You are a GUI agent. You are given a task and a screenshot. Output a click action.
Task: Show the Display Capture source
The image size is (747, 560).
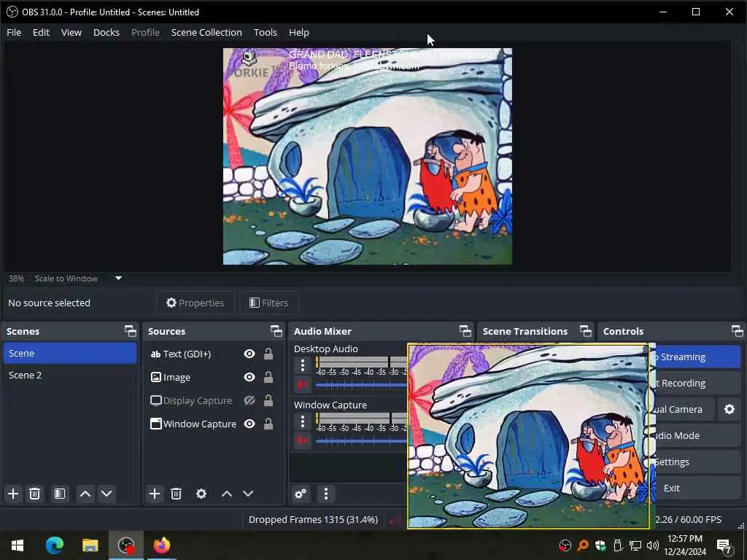click(x=249, y=400)
